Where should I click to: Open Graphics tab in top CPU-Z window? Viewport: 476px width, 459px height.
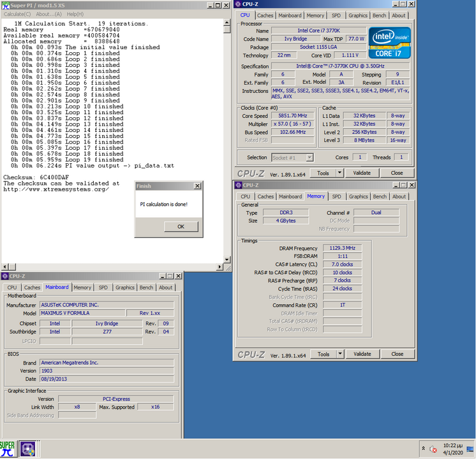point(358,15)
